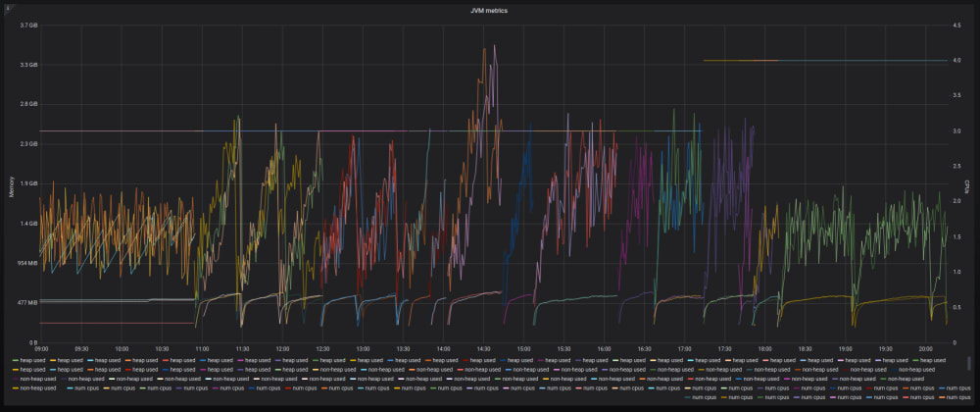The image size is (980, 412).
Task: Click the 11:00 time axis label
Action: [x=202, y=349]
